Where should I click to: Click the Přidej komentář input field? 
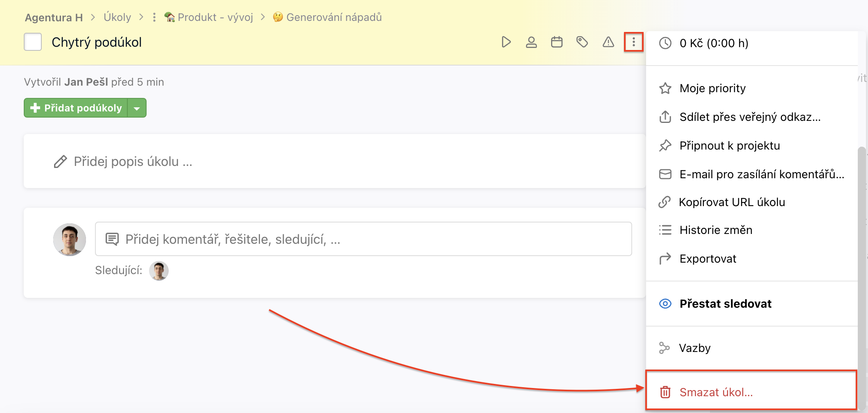[363, 239]
